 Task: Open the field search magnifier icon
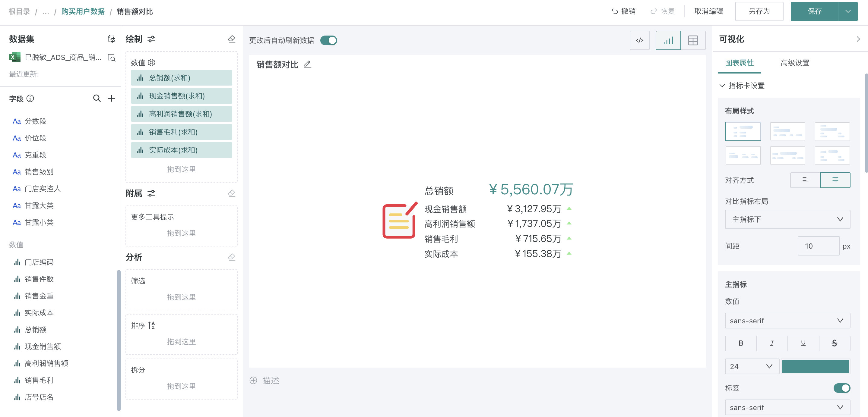[x=97, y=98]
